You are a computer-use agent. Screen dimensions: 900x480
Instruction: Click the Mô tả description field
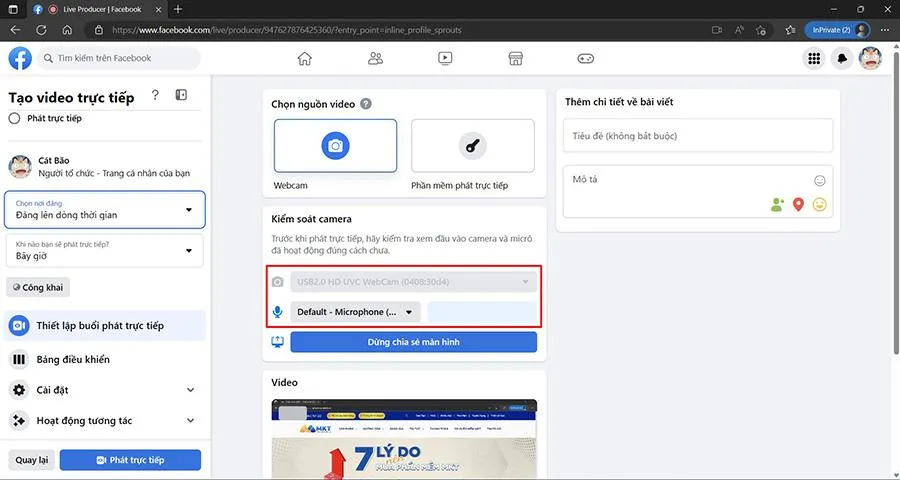point(698,192)
